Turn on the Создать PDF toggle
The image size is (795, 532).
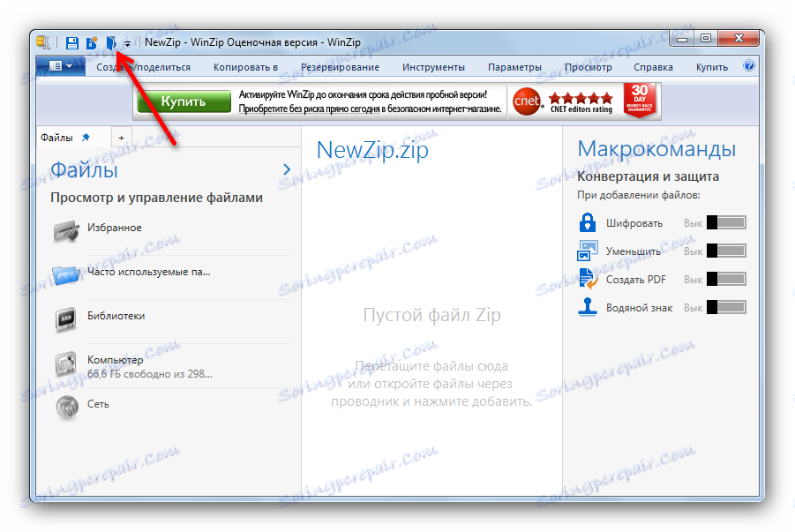(725, 279)
